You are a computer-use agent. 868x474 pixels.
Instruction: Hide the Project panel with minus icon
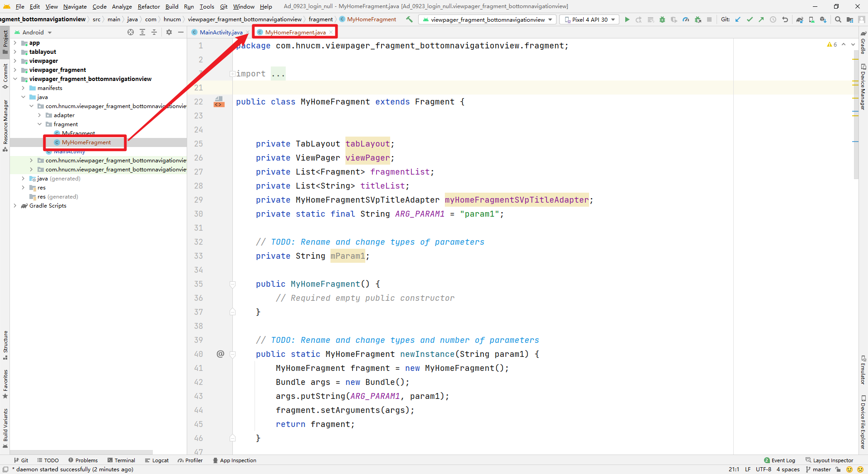click(181, 32)
